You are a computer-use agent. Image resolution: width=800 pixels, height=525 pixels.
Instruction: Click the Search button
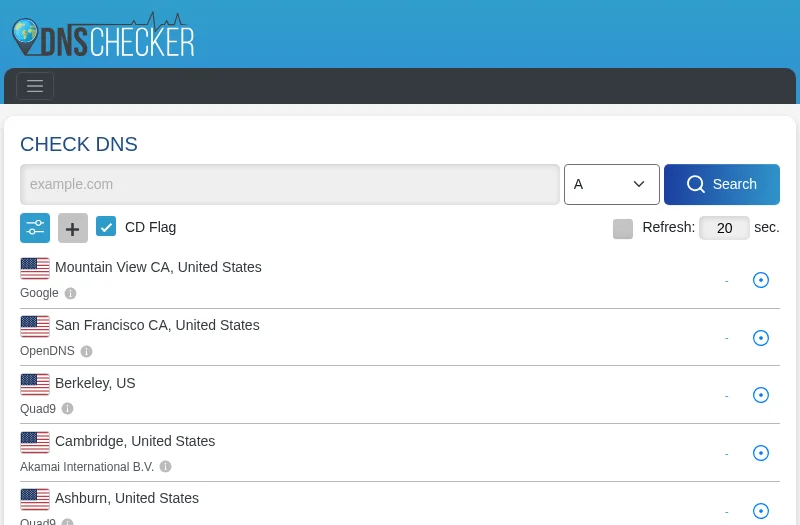[x=721, y=184]
